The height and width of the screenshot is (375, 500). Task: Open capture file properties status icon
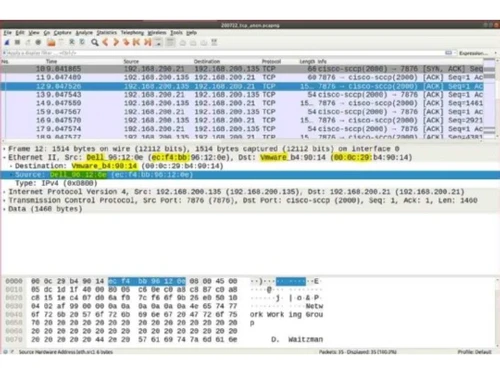pos(12,352)
